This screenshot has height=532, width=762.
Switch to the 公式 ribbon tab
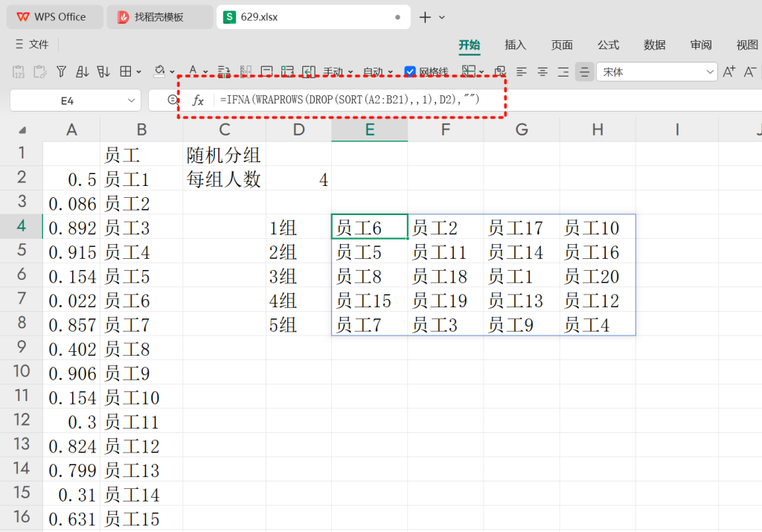(609, 45)
